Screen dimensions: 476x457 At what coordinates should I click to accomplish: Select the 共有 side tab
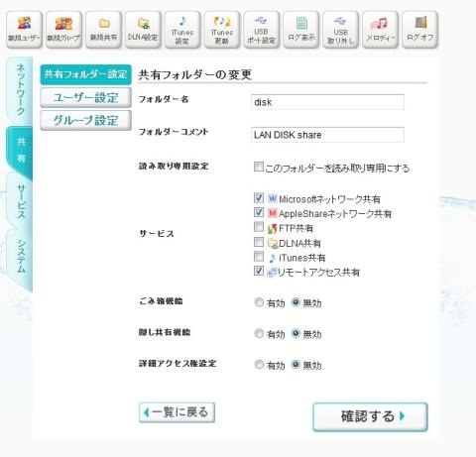(21, 151)
